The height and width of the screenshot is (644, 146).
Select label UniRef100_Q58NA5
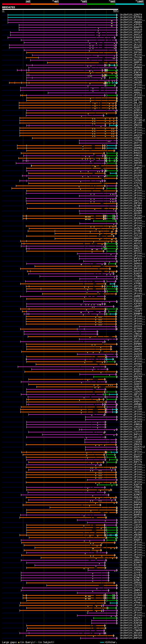pyautogui.click(x=131, y=75)
